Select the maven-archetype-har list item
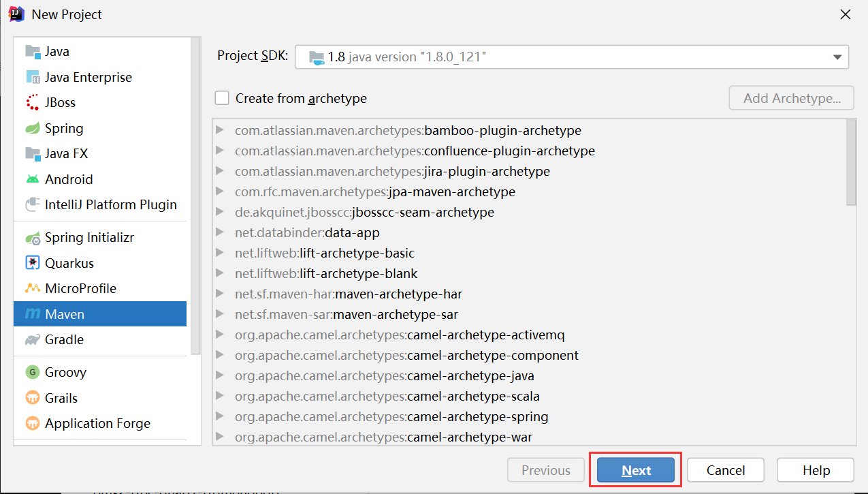 (398, 294)
